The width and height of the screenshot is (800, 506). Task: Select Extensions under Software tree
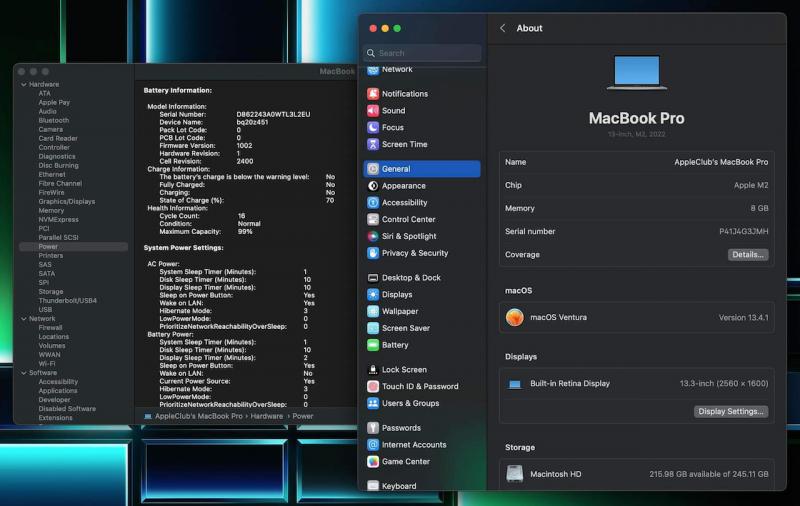pyautogui.click(x=56, y=418)
